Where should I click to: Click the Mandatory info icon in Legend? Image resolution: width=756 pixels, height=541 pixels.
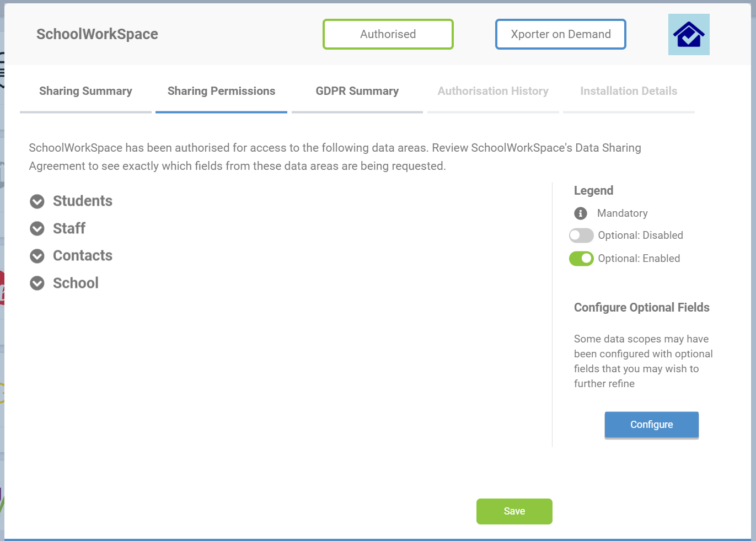(581, 213)
